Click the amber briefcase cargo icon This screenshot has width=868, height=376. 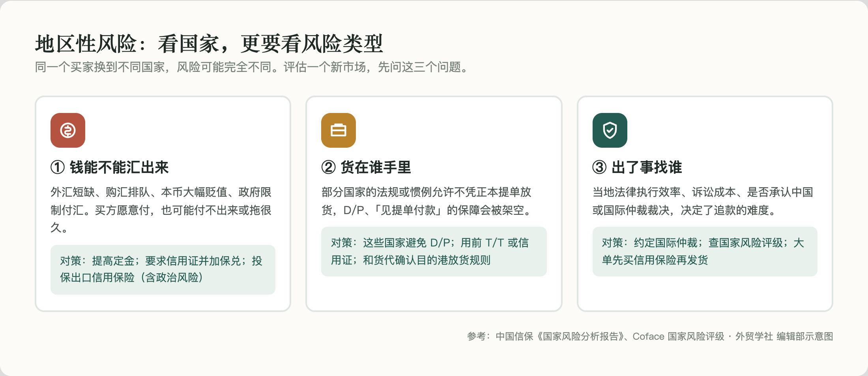pos(339,130)
